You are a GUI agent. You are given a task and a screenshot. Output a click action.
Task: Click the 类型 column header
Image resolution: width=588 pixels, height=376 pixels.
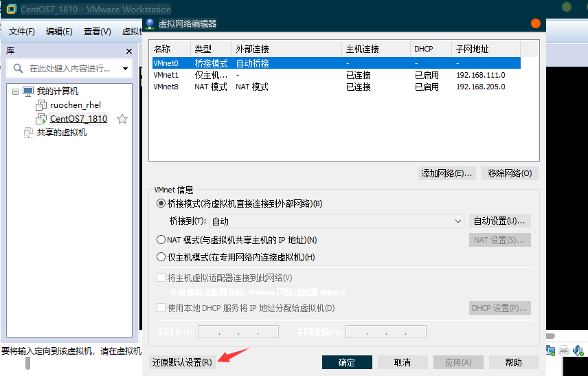click(212, 49)
